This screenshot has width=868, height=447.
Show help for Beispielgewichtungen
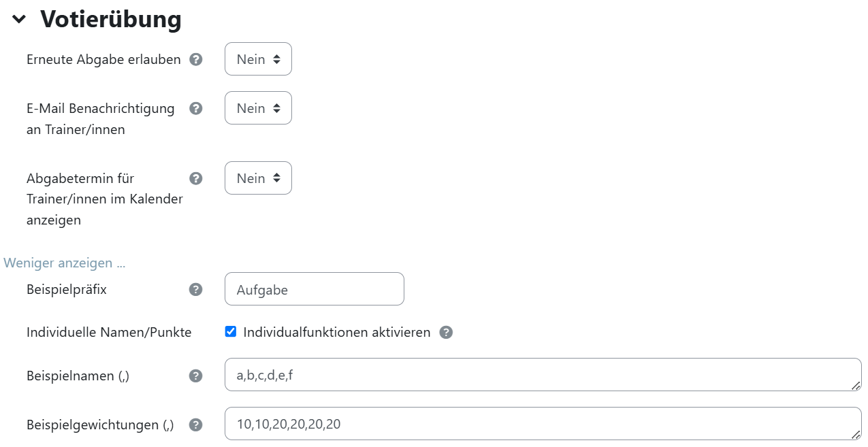tap(196, 425)
